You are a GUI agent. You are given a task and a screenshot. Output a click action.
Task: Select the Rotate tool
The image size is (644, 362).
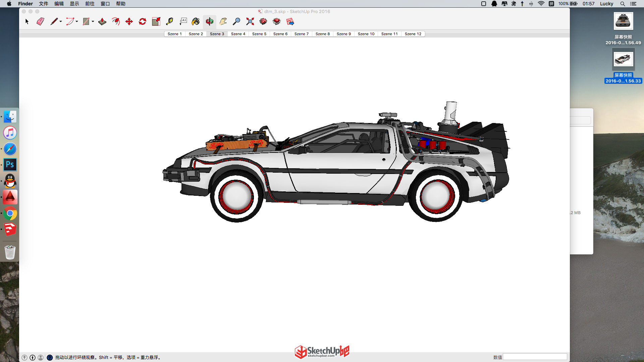pos(143,21)
